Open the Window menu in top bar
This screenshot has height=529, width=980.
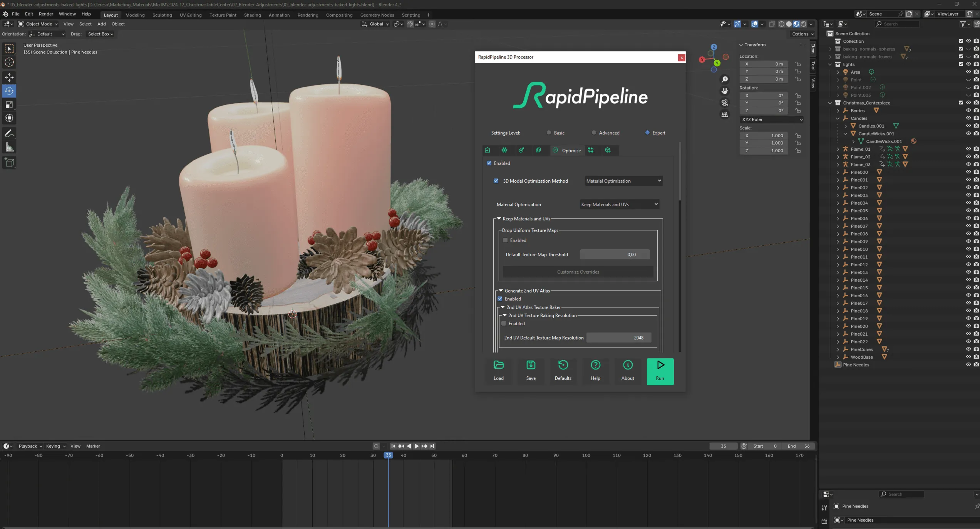(66, 14)
